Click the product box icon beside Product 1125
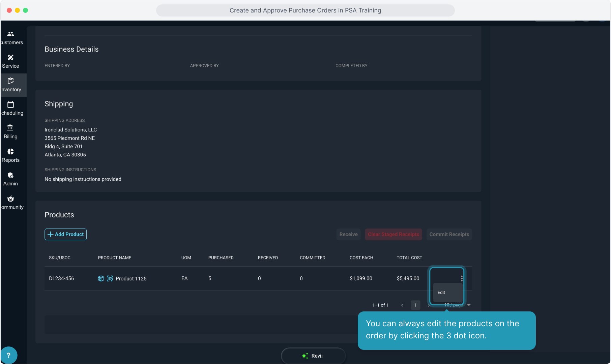 (x=101, y=278)
